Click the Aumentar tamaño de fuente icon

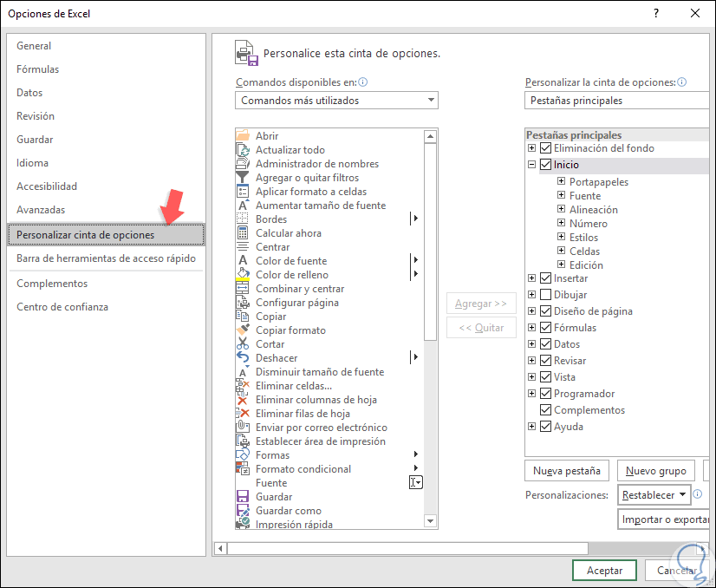coord(243,206)
